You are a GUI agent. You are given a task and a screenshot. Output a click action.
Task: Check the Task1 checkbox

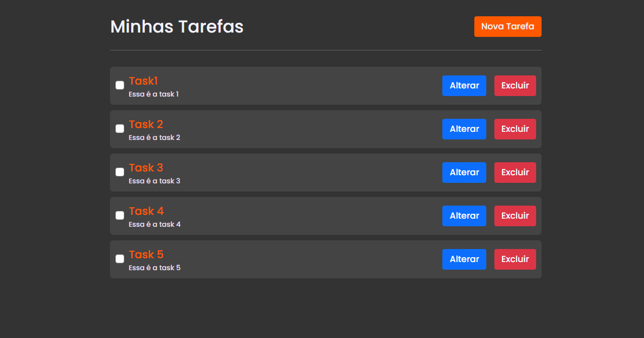[119, 85]
